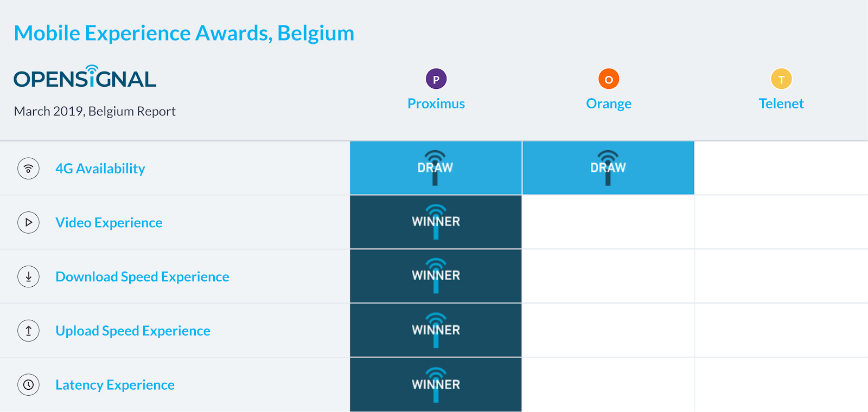Open the Orange operator link
868x412 pixels.
point(609,104)
